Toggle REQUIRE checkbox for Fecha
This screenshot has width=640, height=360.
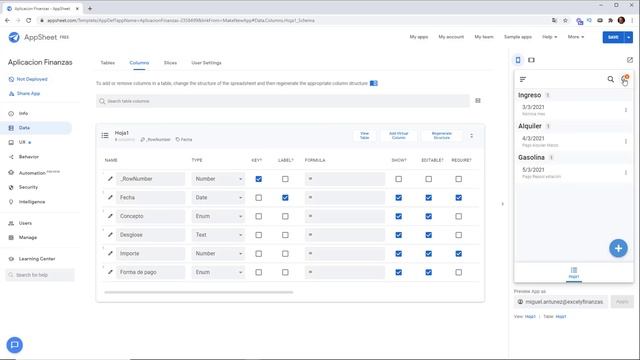coord(459,198)
